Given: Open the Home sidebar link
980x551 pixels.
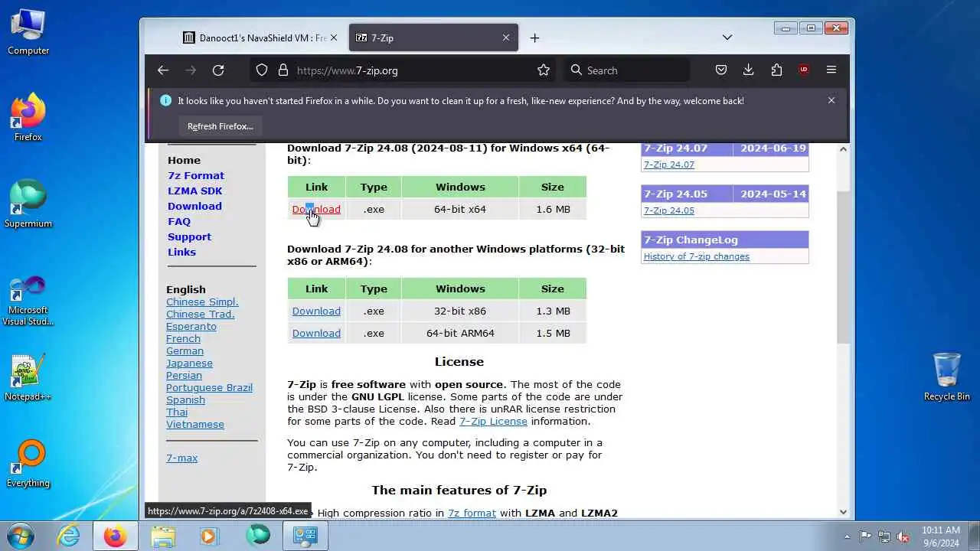Looking at the screenshot, I should [x=184, y=160].
